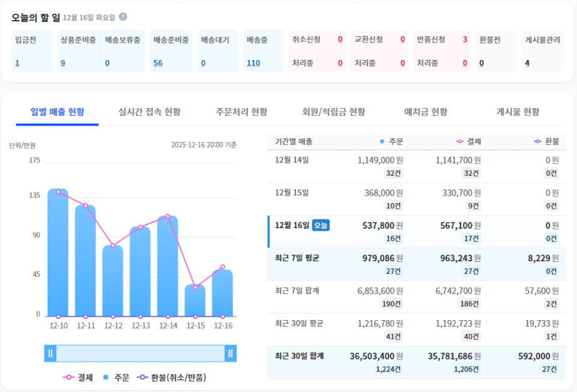
Task: Click the left chart range slider handle
Action: click(x=50, y=353)
